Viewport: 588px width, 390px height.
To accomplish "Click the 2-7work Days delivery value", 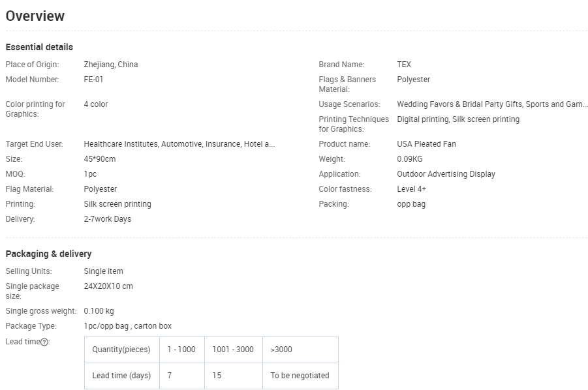I will [108, 219].
